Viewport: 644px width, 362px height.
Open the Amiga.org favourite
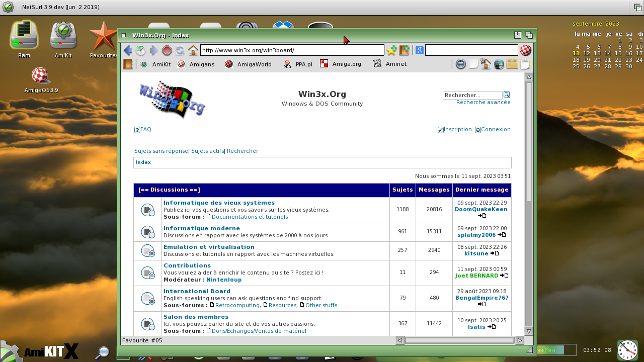[x=341, y=64]
